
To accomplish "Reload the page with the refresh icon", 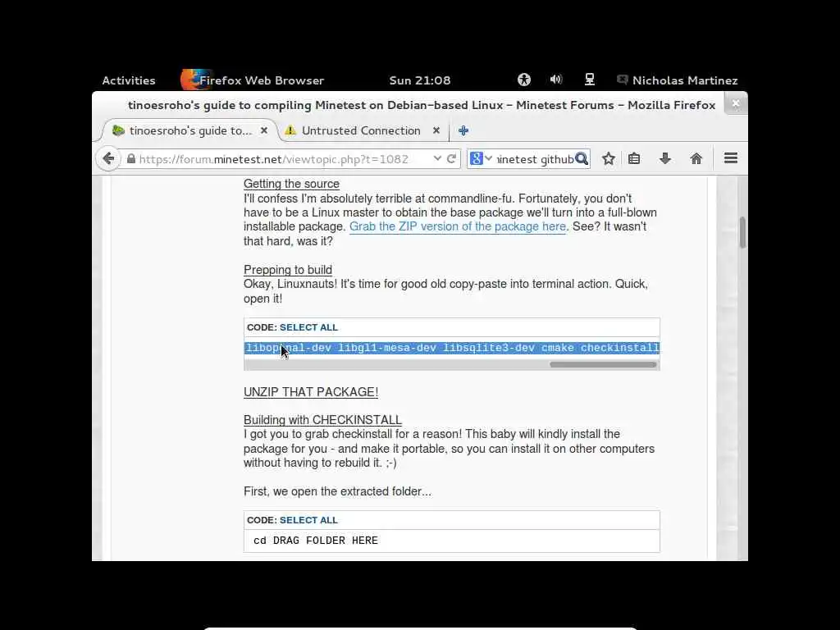I will pos(452,158).
